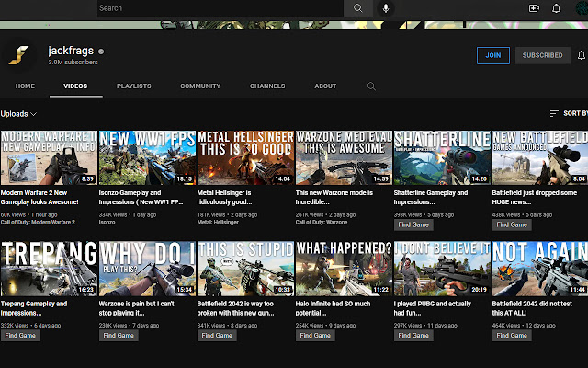Click the Isonzo game link under video

[x=107, y=223]
